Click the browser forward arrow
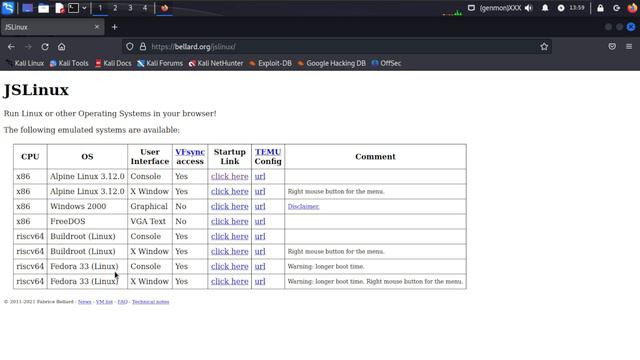The height and width of the screenshot is (360, 640). (28, 47)
